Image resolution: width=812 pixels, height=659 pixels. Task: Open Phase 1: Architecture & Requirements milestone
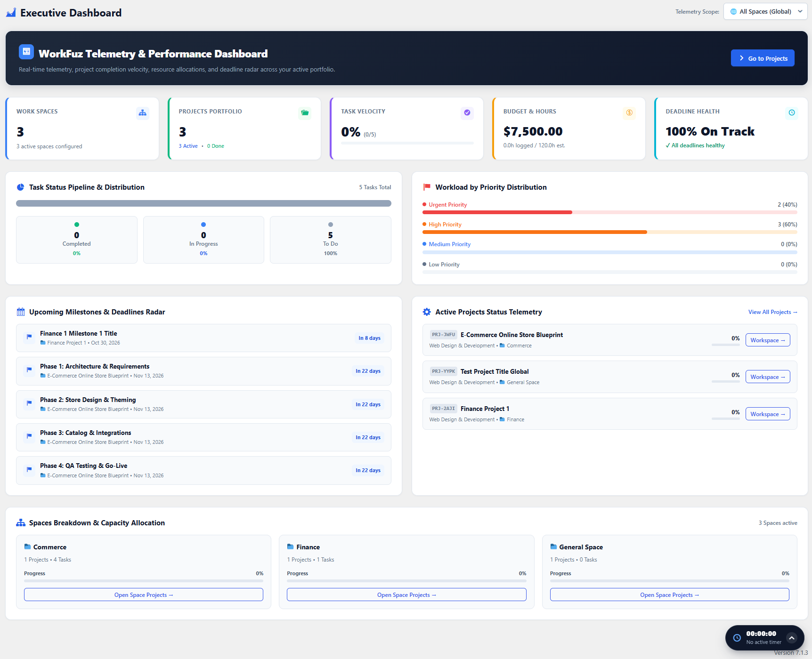pyautogui.click(x=203, y=371)
